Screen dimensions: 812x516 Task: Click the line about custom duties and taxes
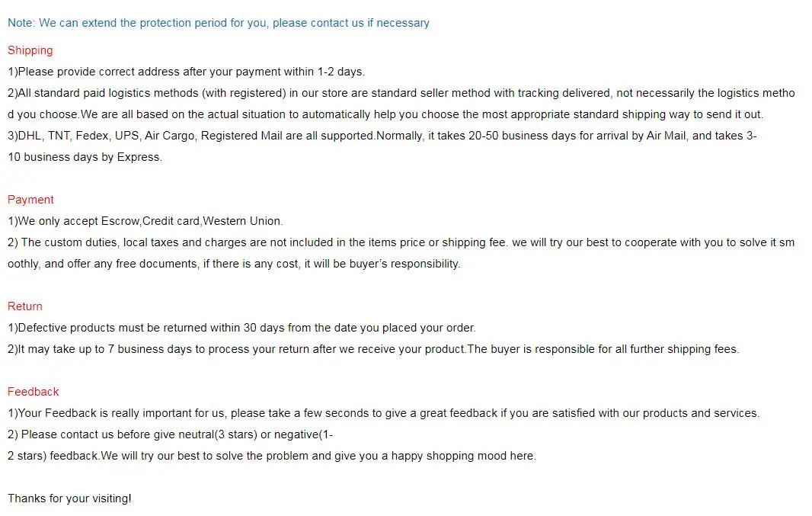pos(401,242)
